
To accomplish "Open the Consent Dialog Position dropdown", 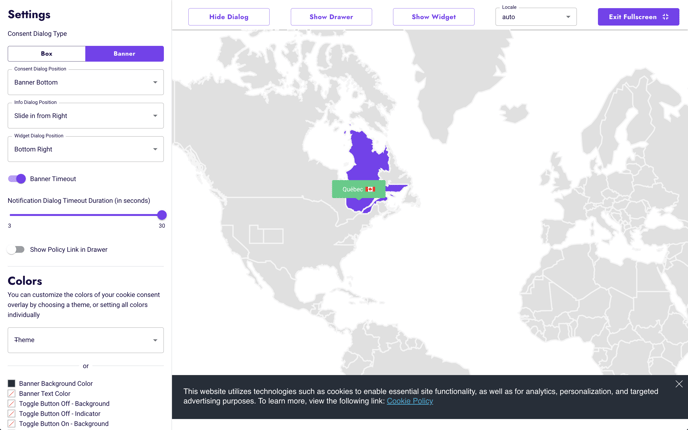I will (x=85, y=82).
